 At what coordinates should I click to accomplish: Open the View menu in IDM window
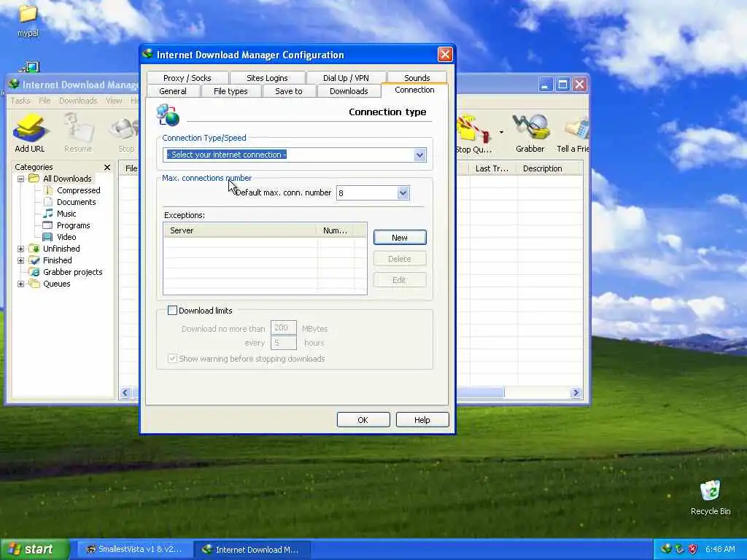114,101
